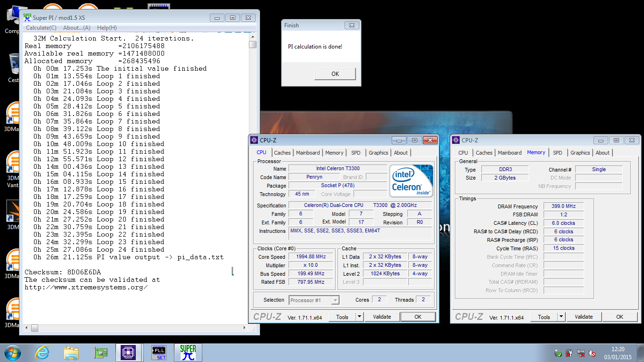The height and width of the screenshot is (362, 644).
Task: Click the green hardware card taskbar icon
Action: coord(100,353)
